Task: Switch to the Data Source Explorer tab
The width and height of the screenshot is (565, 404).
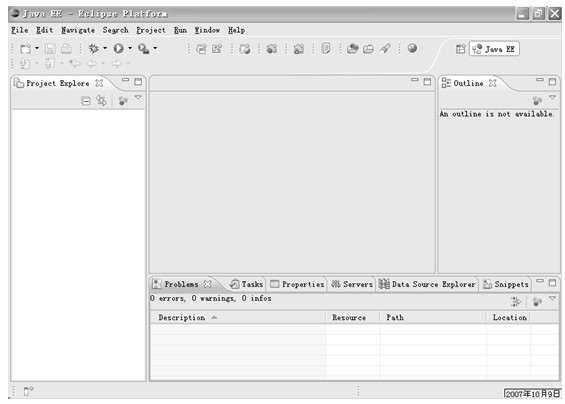Action: coord(427,284)
